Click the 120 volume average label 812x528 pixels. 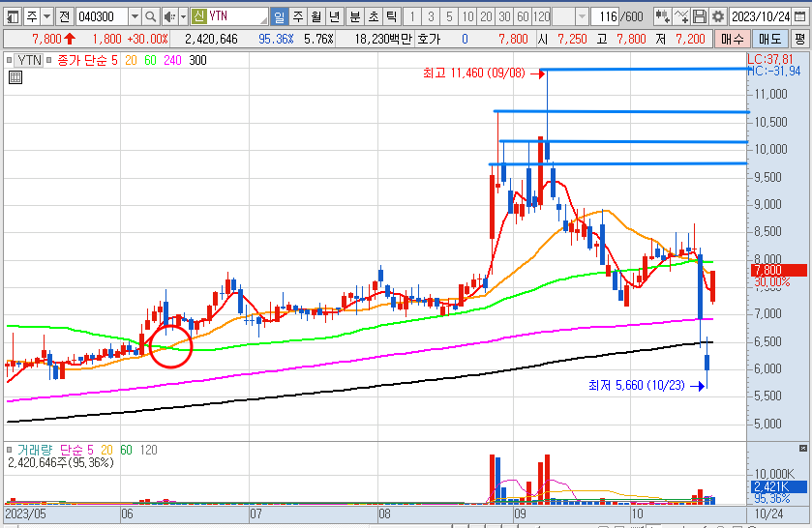point(149,450)
